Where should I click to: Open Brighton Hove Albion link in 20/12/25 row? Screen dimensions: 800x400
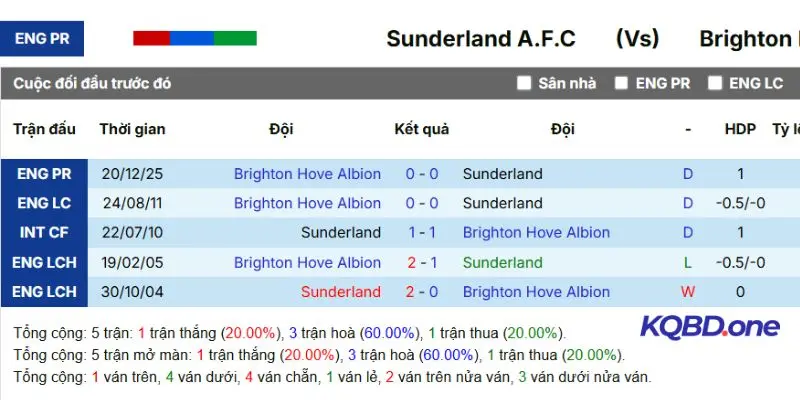[307, 173]
